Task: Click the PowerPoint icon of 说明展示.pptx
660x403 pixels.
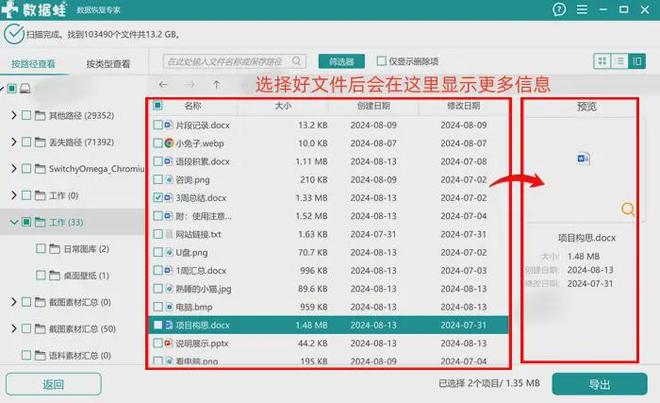Action: (169, 343)
